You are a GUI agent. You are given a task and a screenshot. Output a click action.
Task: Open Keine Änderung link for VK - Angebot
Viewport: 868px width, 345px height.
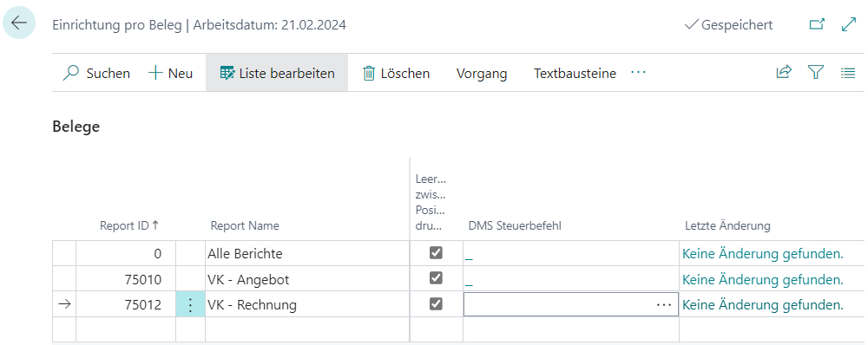click(763, 280)
